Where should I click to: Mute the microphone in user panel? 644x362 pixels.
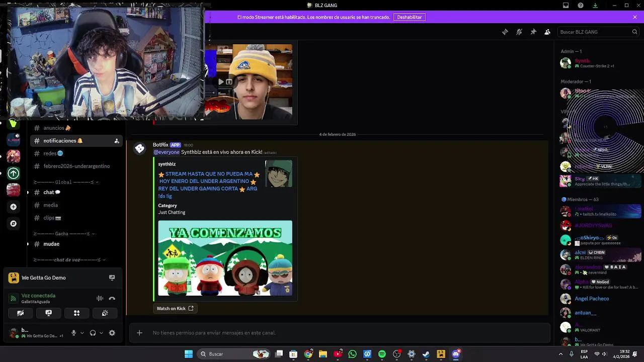tap(73, 333)
